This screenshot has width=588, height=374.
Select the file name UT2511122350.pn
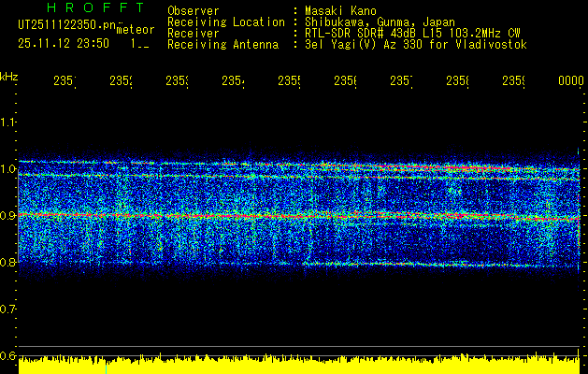coord(66,25)
